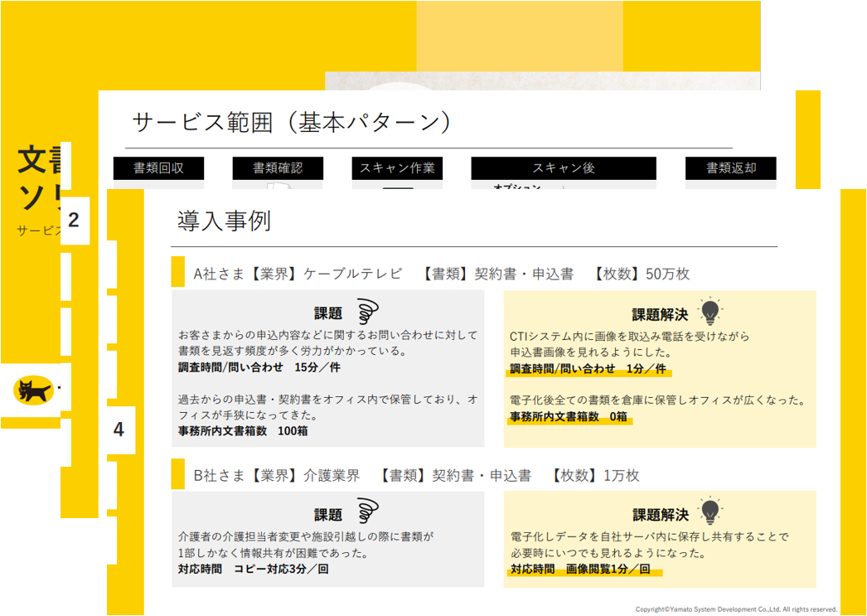
Task: Click the 導入事例 slide heading
Action: click(x=224, y=221)
